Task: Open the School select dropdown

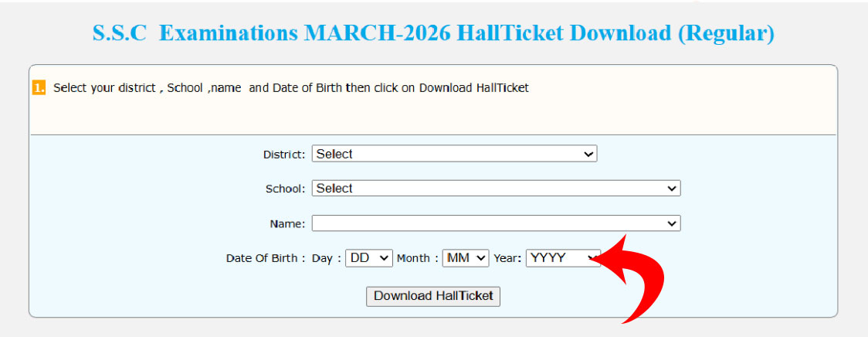Action: click(x=496, y=188)
